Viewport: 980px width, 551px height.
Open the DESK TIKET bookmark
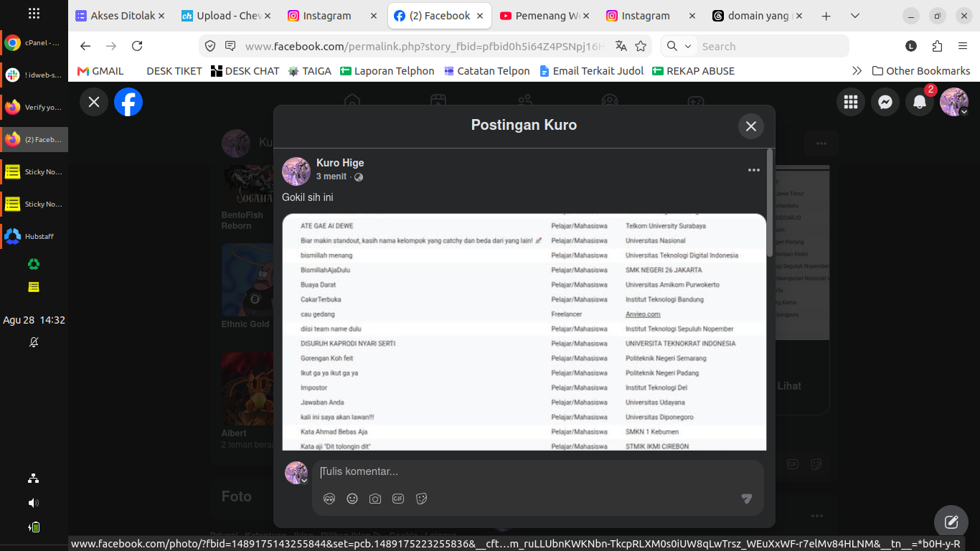pos(174,71)
